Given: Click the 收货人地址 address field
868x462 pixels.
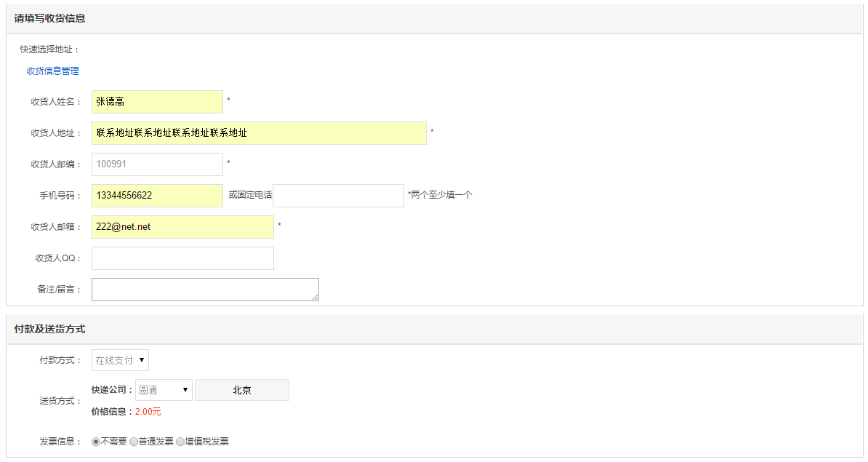Looking at the screenshot, I should tap(259, 133).
